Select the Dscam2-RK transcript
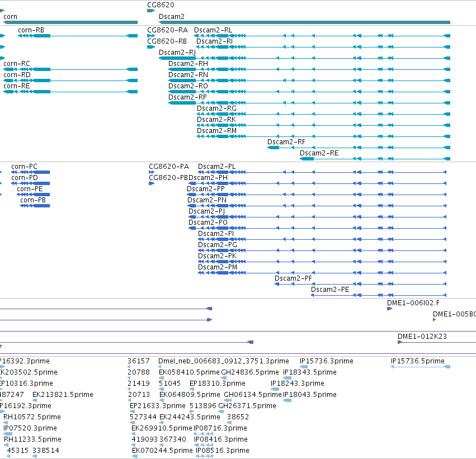476x459 pixels. [x=324, y=125]
